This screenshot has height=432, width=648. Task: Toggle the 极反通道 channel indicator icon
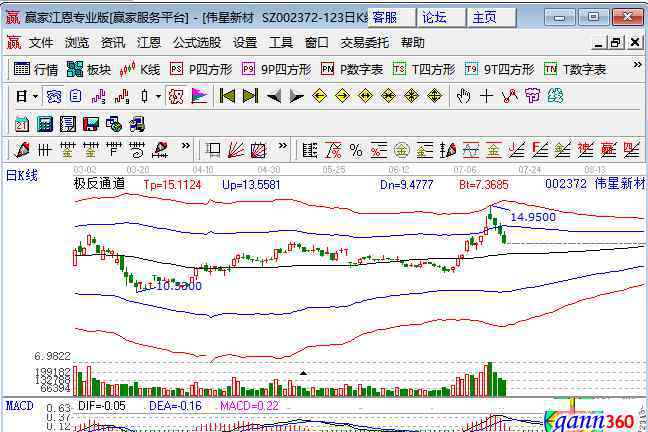(176, 96)
